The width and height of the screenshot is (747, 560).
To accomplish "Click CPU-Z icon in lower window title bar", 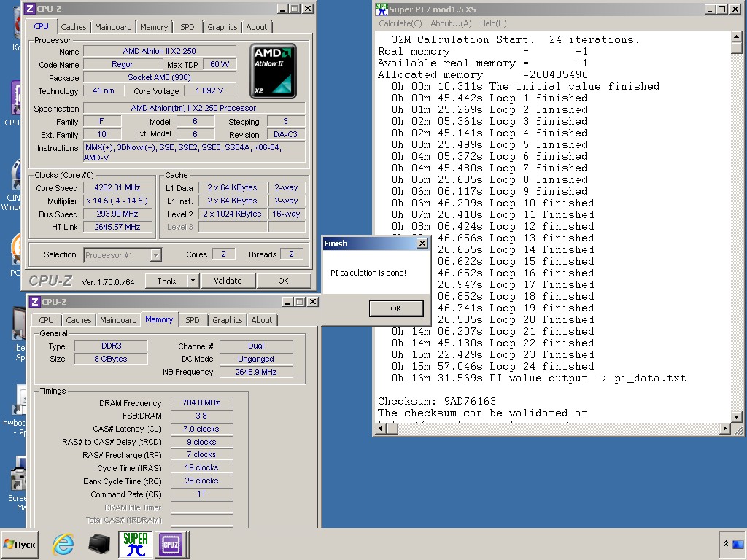I will [x=34, y=302].
